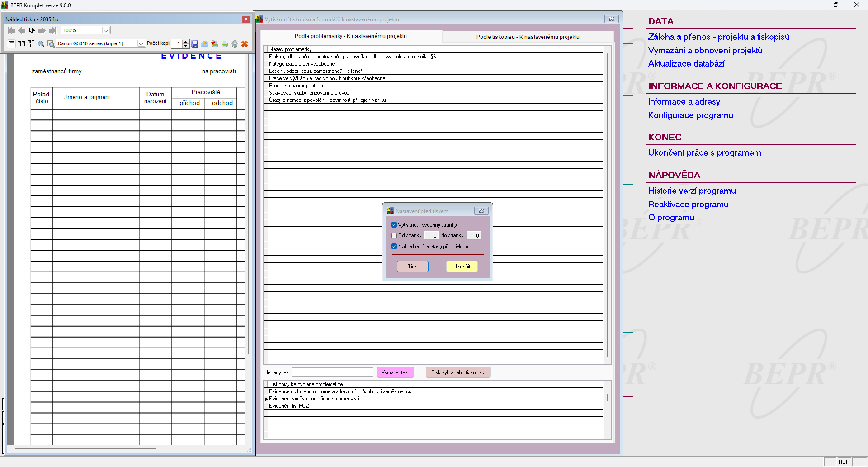Click the Vymazat text button
Viewport: 868px width, 467px height.
point(395,372)
